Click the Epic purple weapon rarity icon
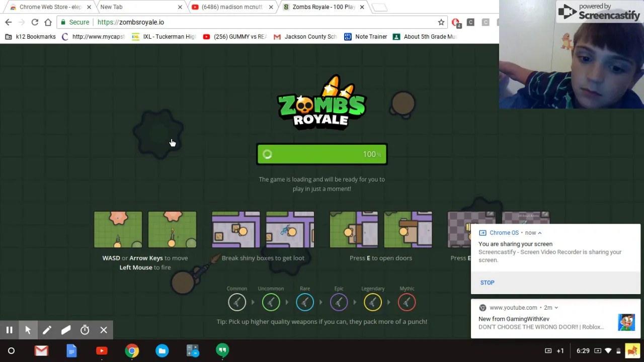This screenshot has height=362, width=644. [339, 302]
